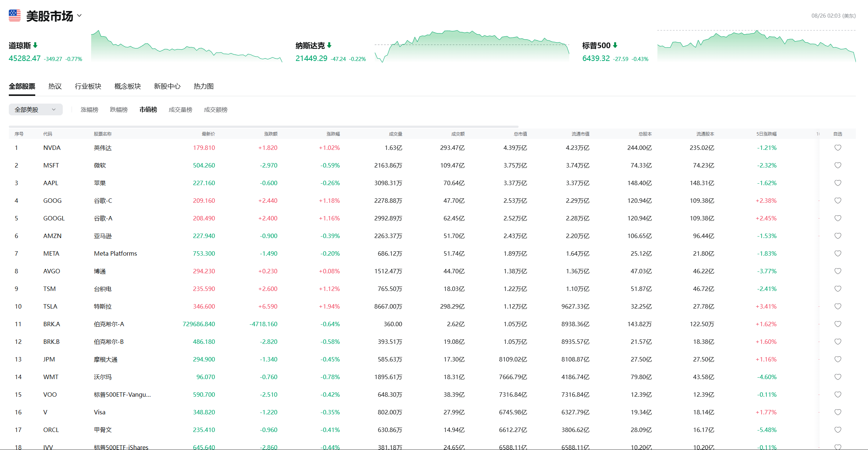Add AVGO to watchlist heart
This screenshot has height=450, width=868.
(838, 271)
